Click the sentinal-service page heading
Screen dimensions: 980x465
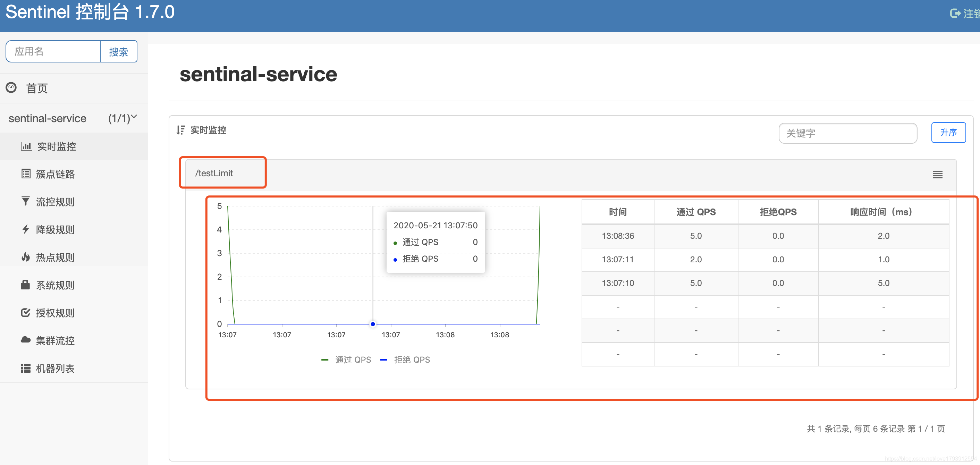coord(258,74)
